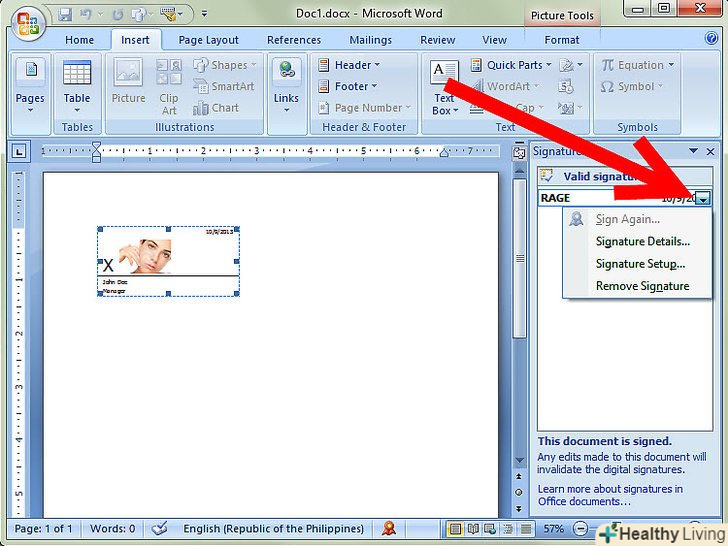The height and width of the screenshot is (546, 728).
Task: Open Header options dropdown
Action: pos(349,65)
